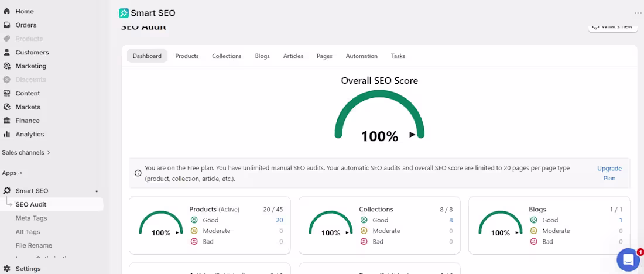This screenshot has height=274, width=644.
Task: Open the Collections tab
Action: point(227,56)
